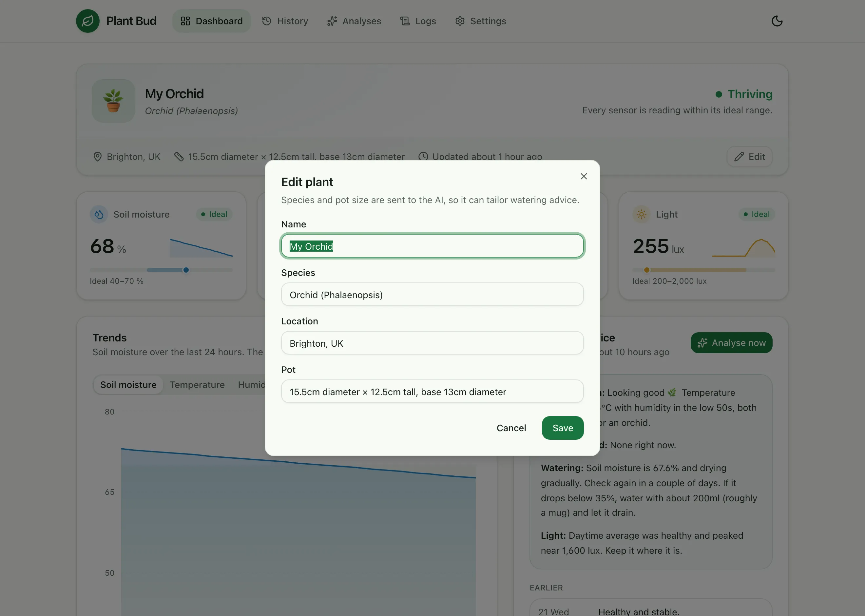Open the Dashboard tab
The width and height of the screenshot is (865, 616).
pyautogui.click(x=212, y=21)
